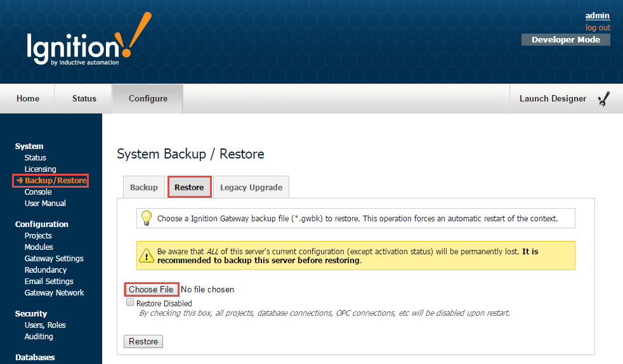This screenshot has height=364, width=623.
Task: Switch to the Restore tab
Action: (189, 187)
